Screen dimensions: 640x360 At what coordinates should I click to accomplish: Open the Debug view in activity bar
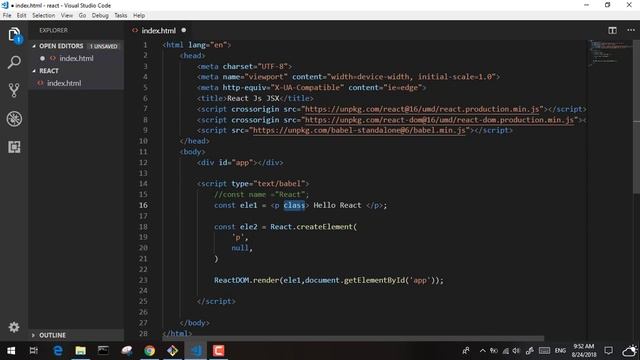pyautogui.click(x=14, y=119)
